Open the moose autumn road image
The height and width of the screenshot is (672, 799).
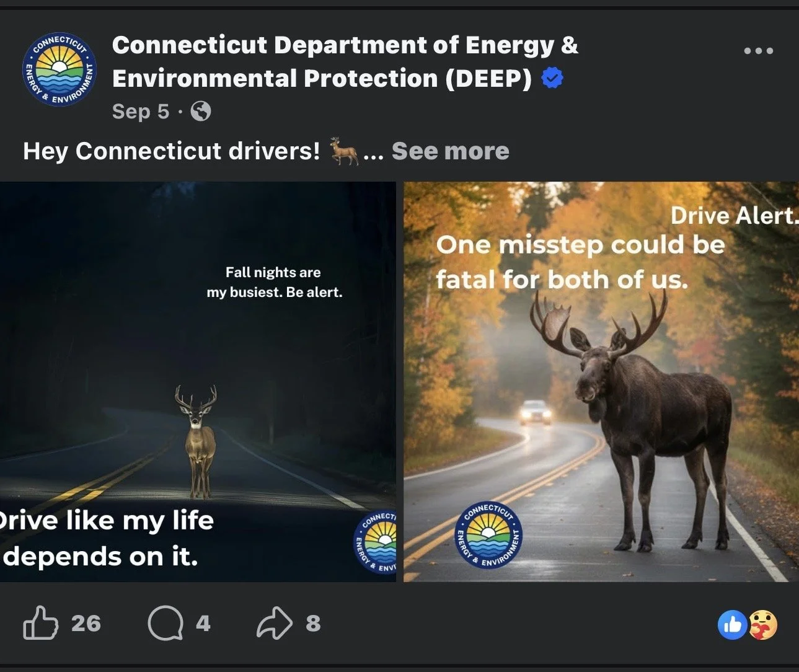(x=601, y=382)
